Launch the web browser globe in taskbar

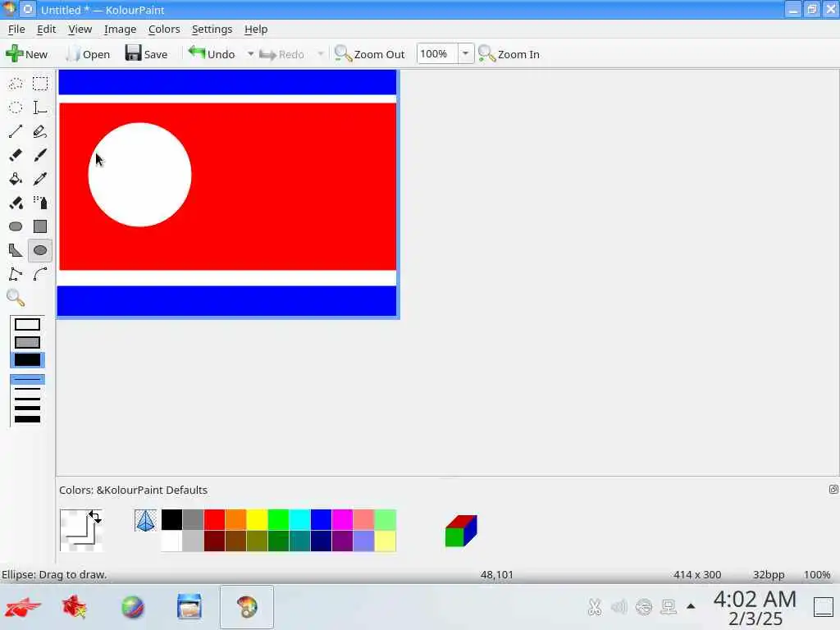pyautogui.click(x=132, y=607)
